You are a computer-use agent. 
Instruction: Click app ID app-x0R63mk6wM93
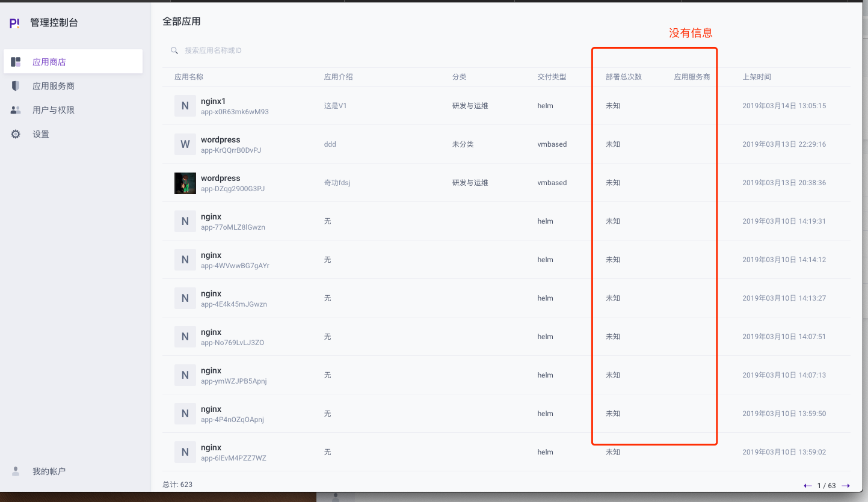point(235,112)
